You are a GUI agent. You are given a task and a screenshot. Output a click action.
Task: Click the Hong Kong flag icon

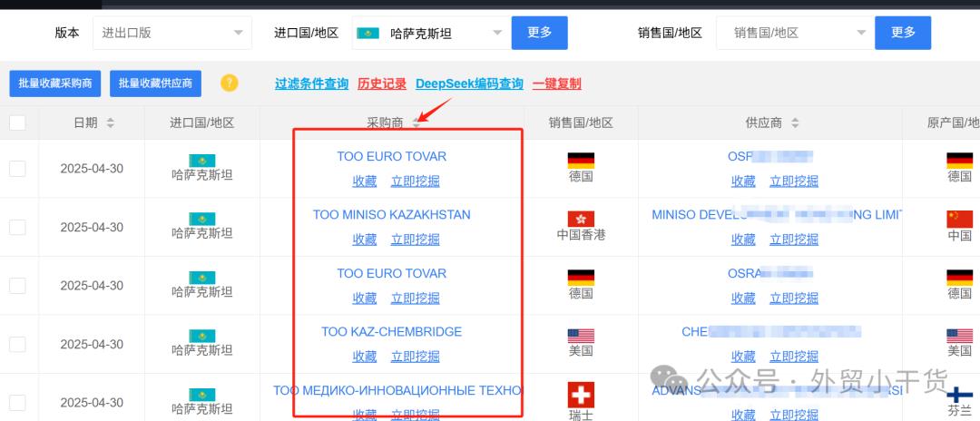point(581,219)
